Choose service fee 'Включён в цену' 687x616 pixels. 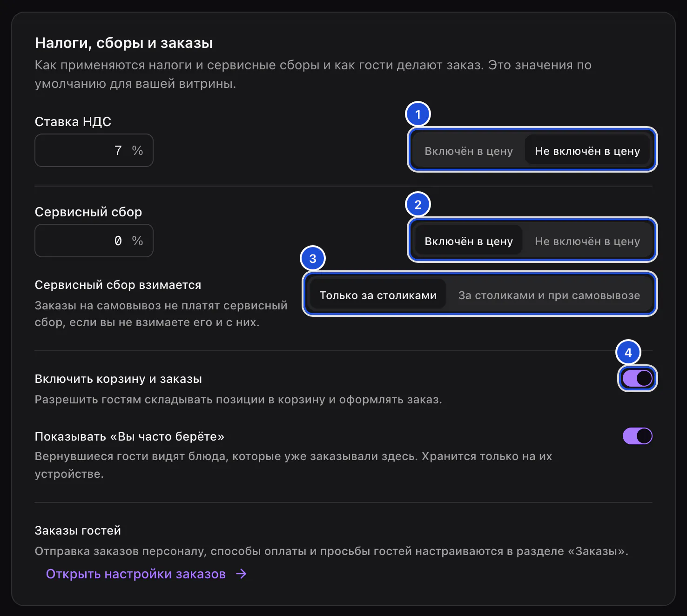pyautogui.click(x=469, y=241)
